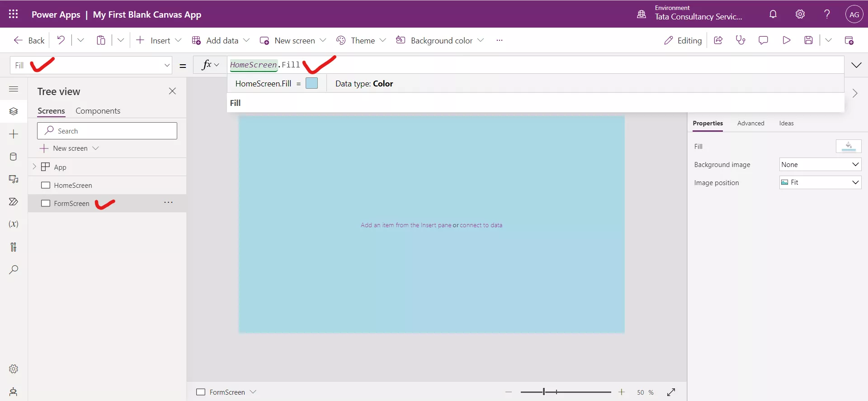Select FormScreen in the tree

[x=107, y=203]
